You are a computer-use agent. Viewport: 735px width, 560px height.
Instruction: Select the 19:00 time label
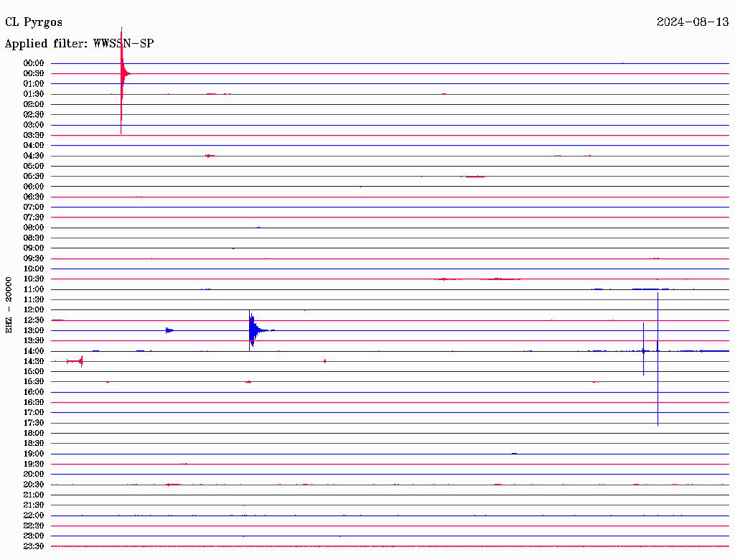tap(33, 454)
